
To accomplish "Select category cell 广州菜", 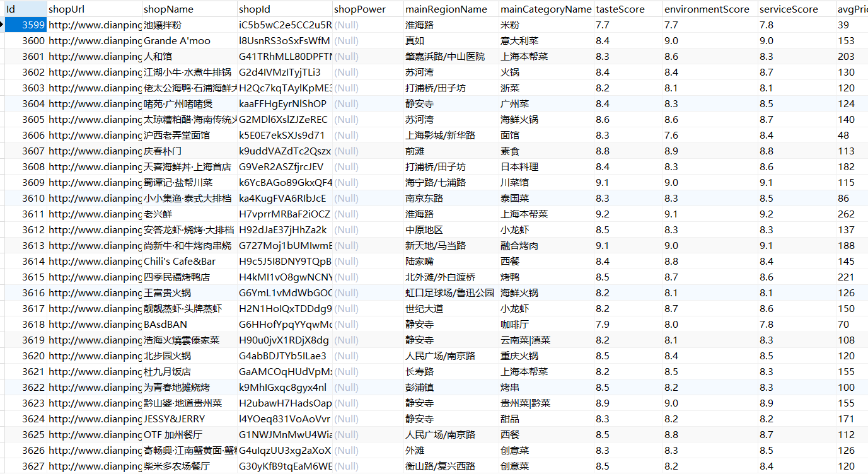I will tap(547, 104).
